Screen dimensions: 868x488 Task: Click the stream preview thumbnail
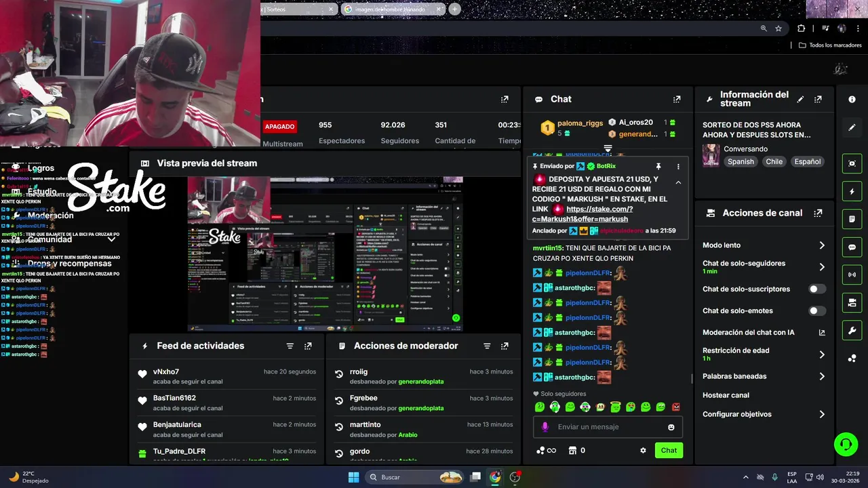pos(325,253)
